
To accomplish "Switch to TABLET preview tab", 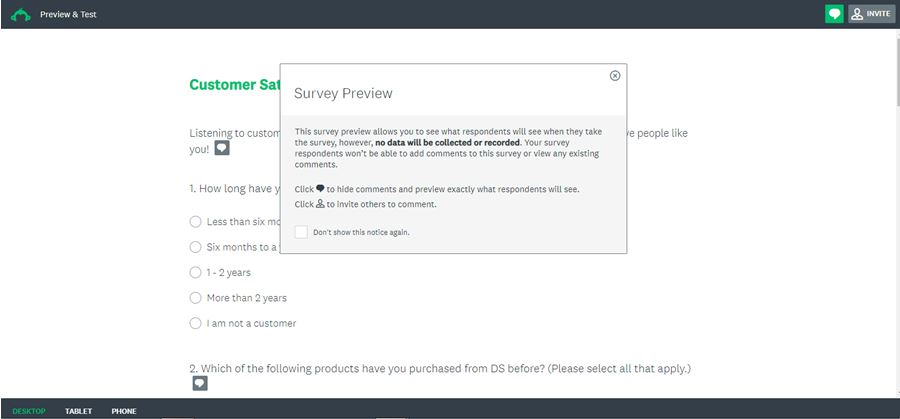I will point(79,411).
